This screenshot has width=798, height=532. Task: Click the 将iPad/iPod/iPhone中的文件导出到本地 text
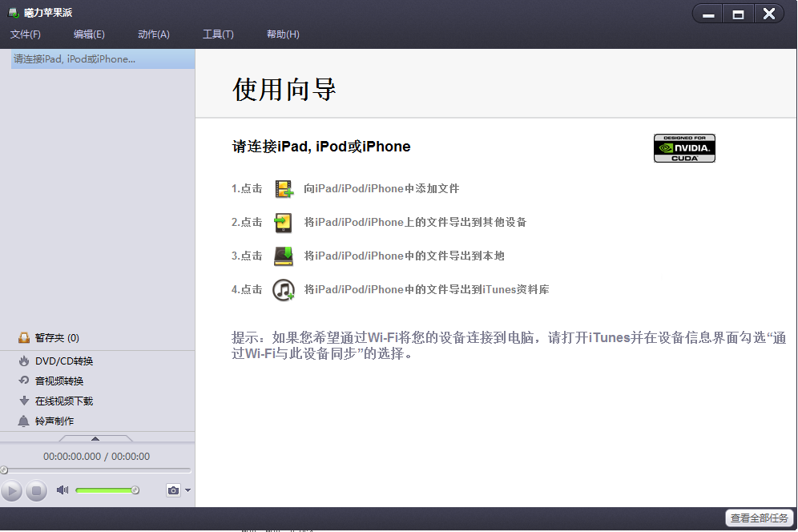[x=404, y=256]
